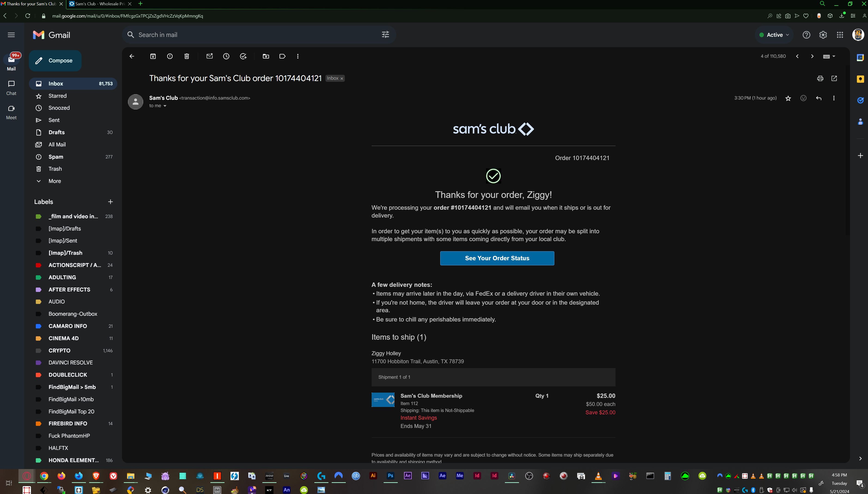Open the Labels tag icon
This screenshot has height=494, width=868.
point(282,56)
